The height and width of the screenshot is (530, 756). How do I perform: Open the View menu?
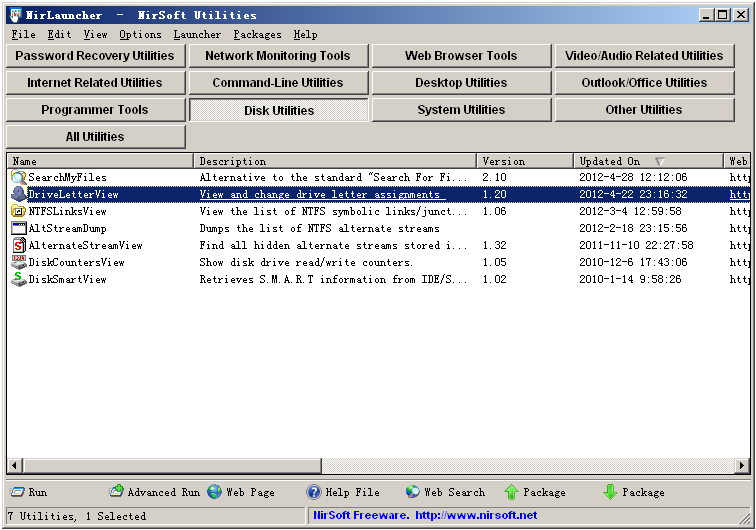tap(95, 35)
